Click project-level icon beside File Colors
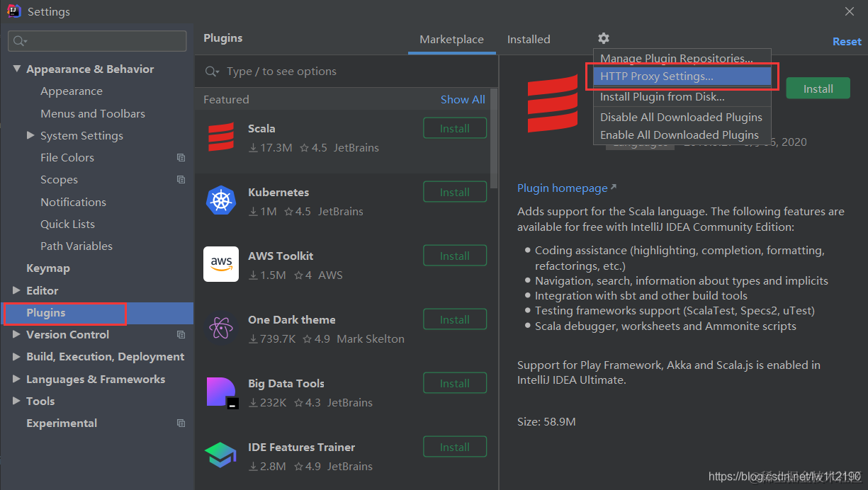868x490 pixels. tap(181, 158)
